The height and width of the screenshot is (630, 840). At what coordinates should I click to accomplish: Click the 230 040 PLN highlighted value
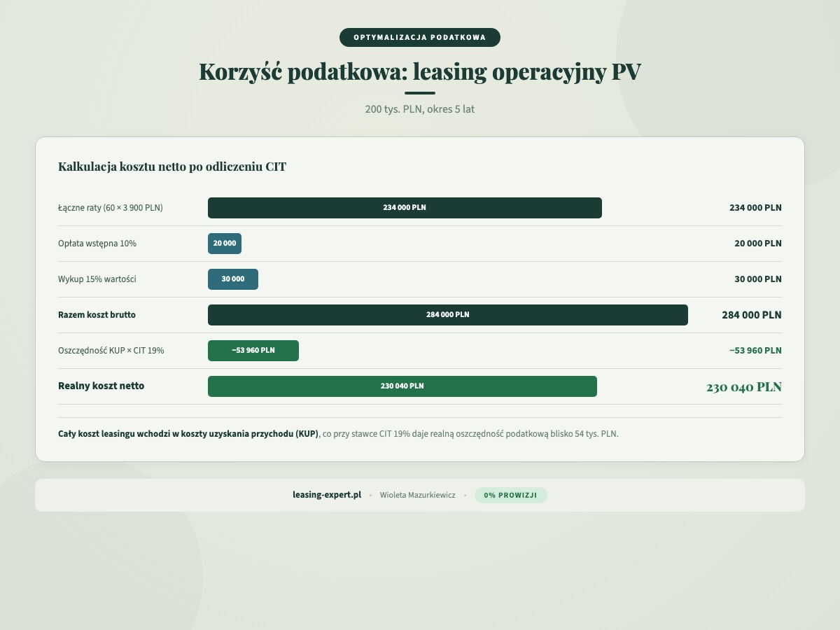pyautogui.click(x=743, y=386)
